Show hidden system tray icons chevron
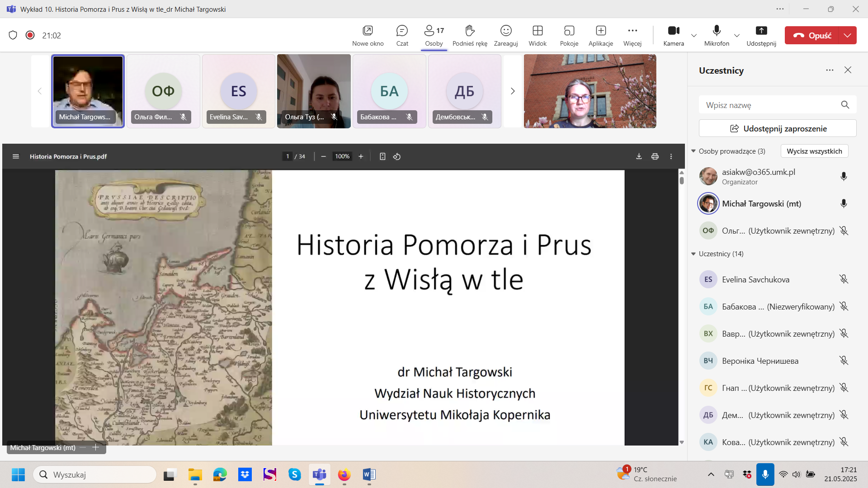This screenshot has width=868, height=488. click(x=711, y=474)
